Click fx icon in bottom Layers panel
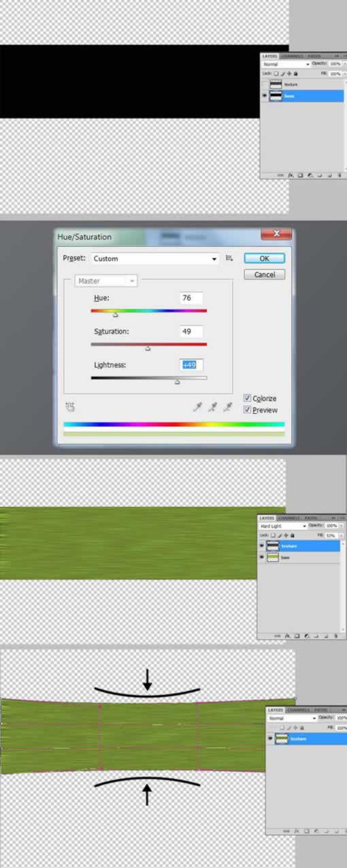Screen dimensions: 347x868 pos(297,831)
